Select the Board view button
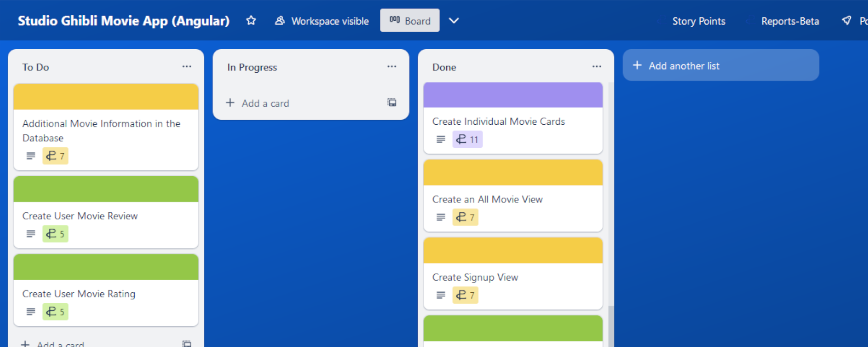Viewport: 868px width, 347px height. pyautogui.click(x=410, y=20)
